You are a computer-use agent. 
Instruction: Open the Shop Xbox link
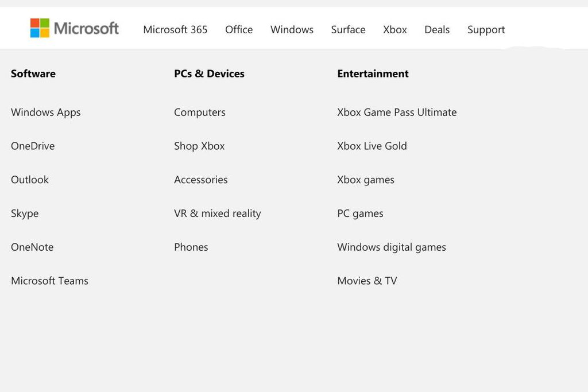click(199, 146)
